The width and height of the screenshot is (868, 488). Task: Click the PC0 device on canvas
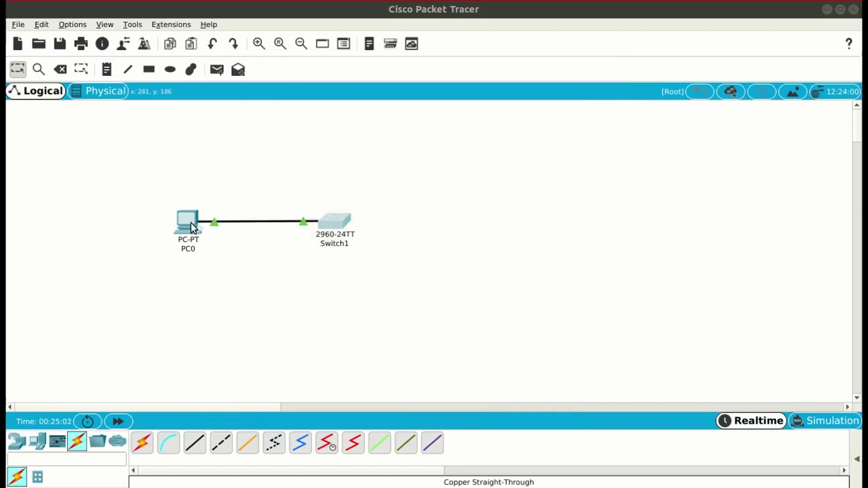(x=187, y=222)
